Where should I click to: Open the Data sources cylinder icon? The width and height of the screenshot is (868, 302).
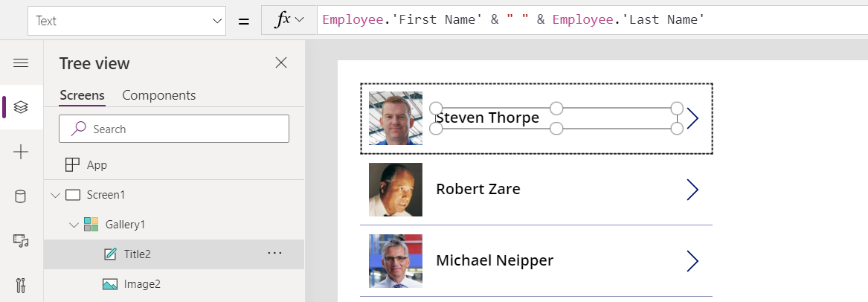[21, 196]
